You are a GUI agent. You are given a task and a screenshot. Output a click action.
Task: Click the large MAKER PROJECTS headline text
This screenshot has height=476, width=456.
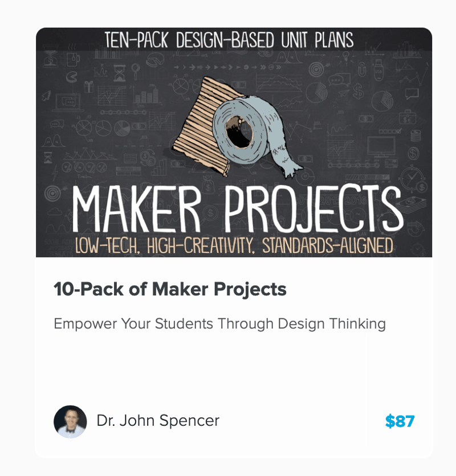coord(238,210)
